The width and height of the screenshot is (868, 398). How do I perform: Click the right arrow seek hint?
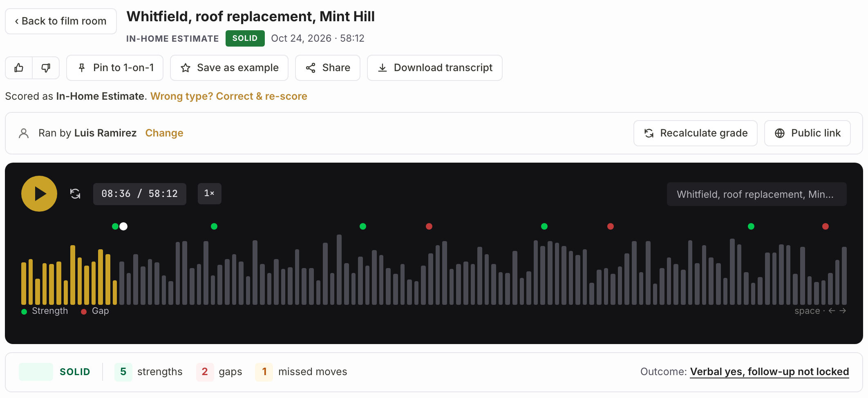(x=843, y=311)
